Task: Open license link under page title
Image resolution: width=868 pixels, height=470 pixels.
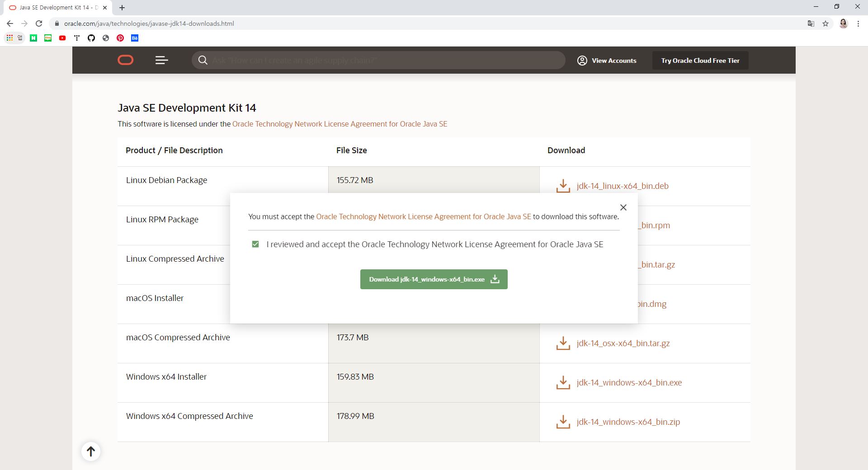Action: coord(340,124)
